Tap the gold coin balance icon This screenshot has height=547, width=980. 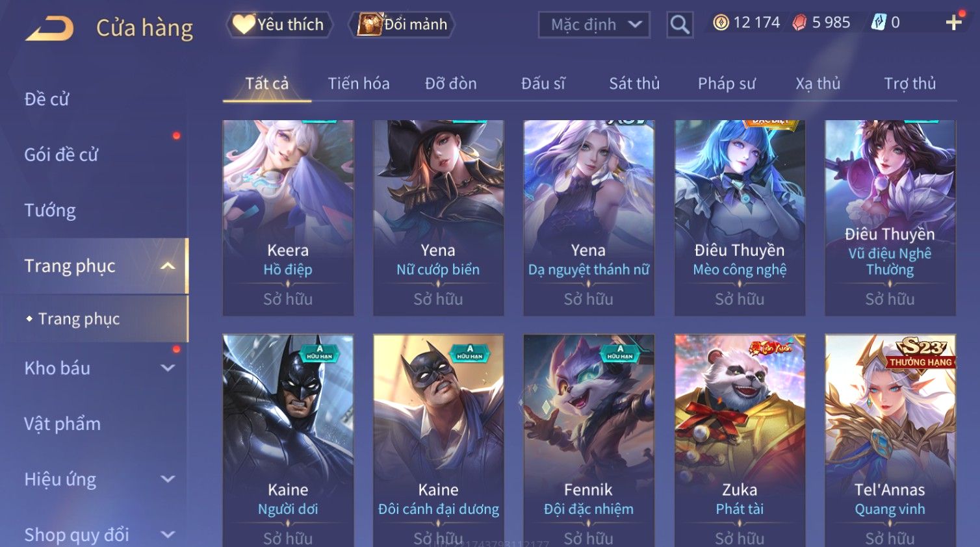(721, 23)
